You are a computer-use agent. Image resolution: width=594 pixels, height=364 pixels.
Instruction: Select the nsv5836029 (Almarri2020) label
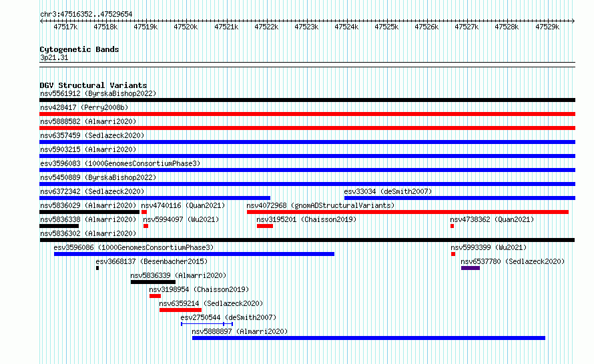pyautogui.click(x=88, y=205)
